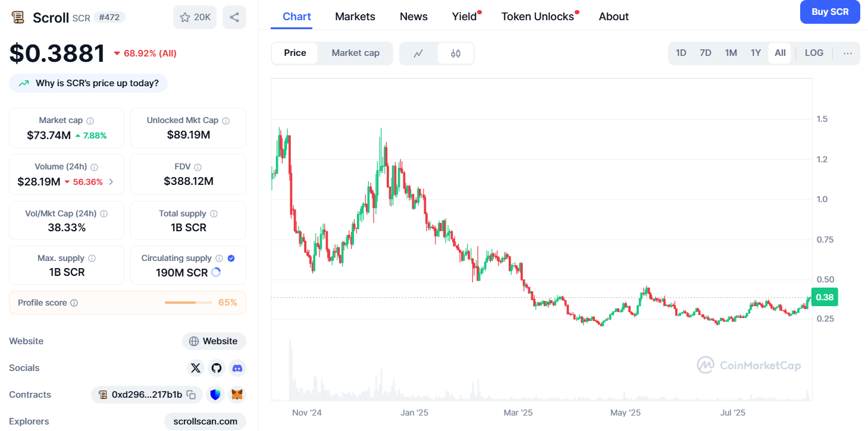Enable LOG scale on the chart
The width and height of the screenshot is (868, 431).
click(x=814, y=53)
